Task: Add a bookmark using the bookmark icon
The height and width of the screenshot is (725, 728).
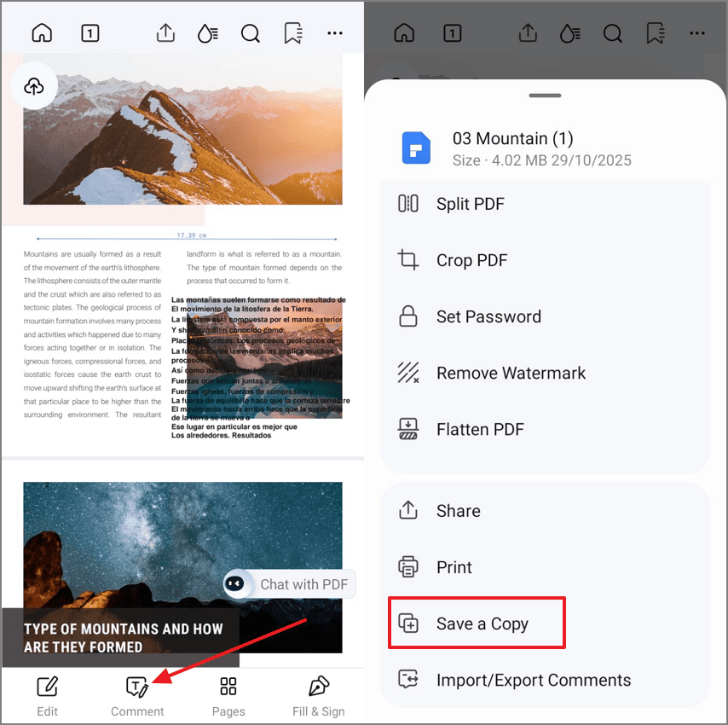Action: (292, 32)
